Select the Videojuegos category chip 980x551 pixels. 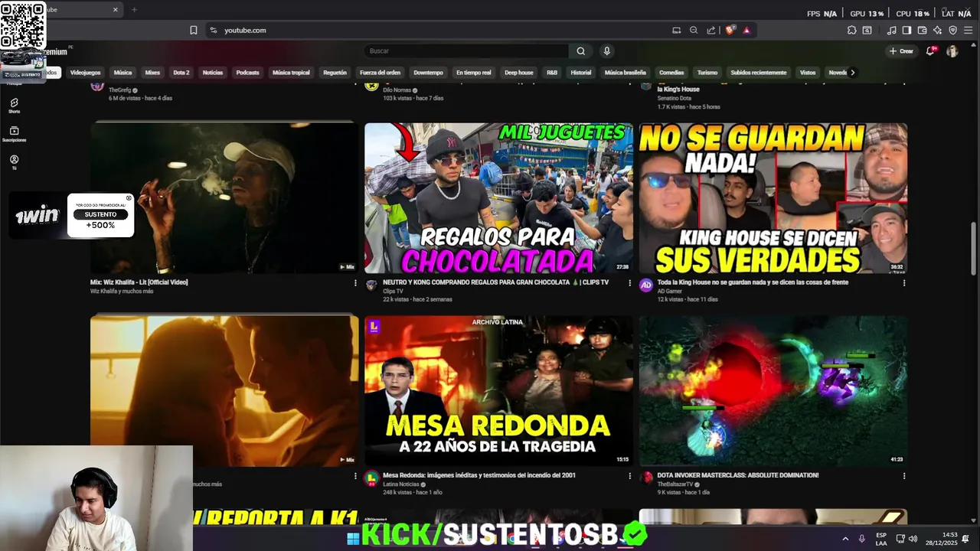pyautogui.click(x=85, y=73)
